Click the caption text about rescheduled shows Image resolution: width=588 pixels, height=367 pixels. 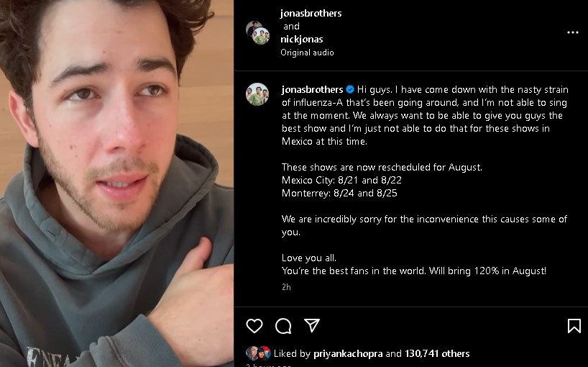(x=382, y=168)
